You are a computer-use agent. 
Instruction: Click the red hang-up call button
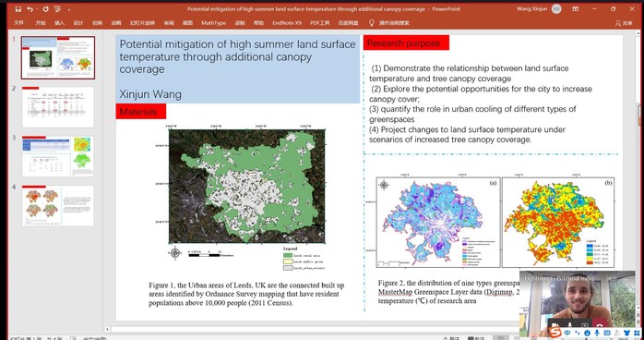click(600, 323)
